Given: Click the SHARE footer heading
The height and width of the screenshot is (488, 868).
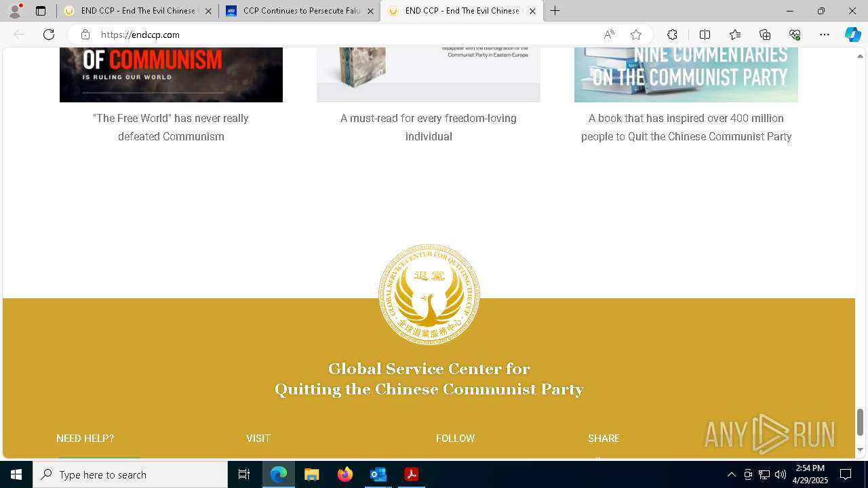Looking at the screenshot, I should click(x=604, y=439).
